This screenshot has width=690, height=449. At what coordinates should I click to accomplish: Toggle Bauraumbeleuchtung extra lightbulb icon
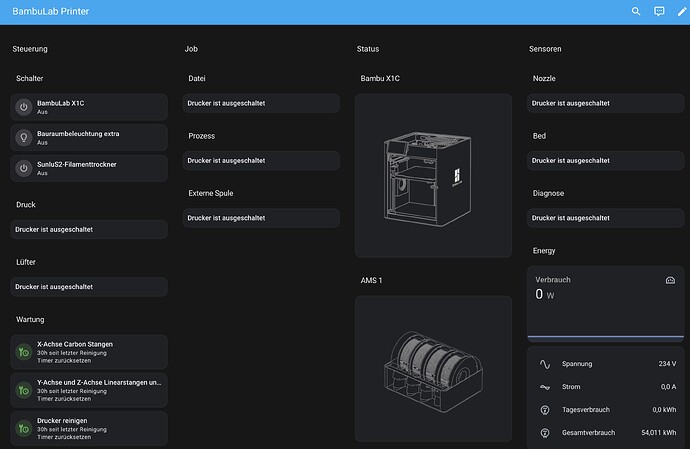coord(24,138)
